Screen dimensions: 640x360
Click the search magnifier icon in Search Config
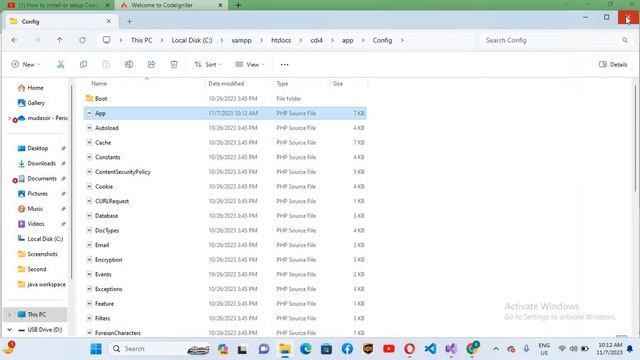point(625,40)
